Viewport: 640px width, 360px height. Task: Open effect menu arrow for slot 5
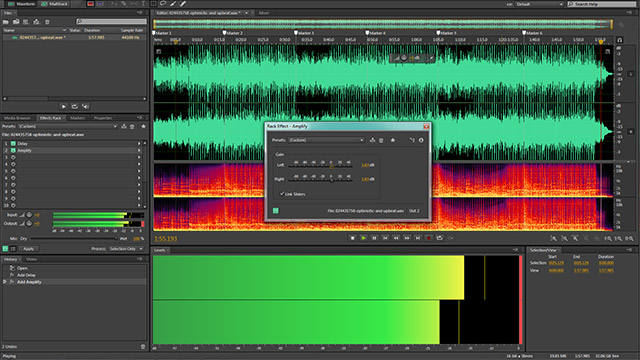click(139, 171)
